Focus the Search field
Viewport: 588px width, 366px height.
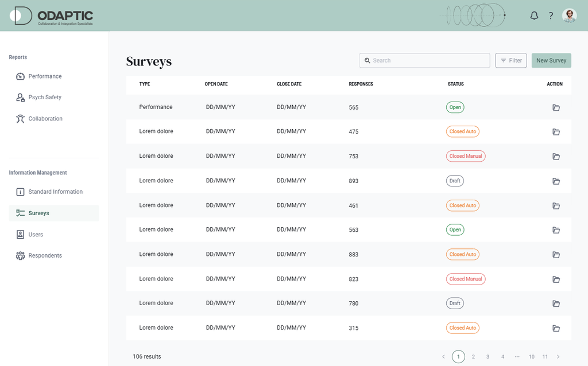[424, 60]
